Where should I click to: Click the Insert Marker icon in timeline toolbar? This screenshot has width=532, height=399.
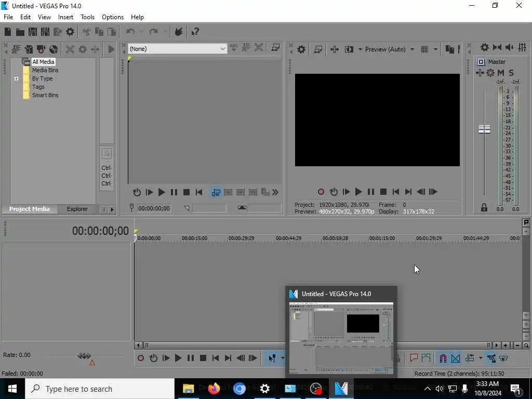click(x=414, y=358)
